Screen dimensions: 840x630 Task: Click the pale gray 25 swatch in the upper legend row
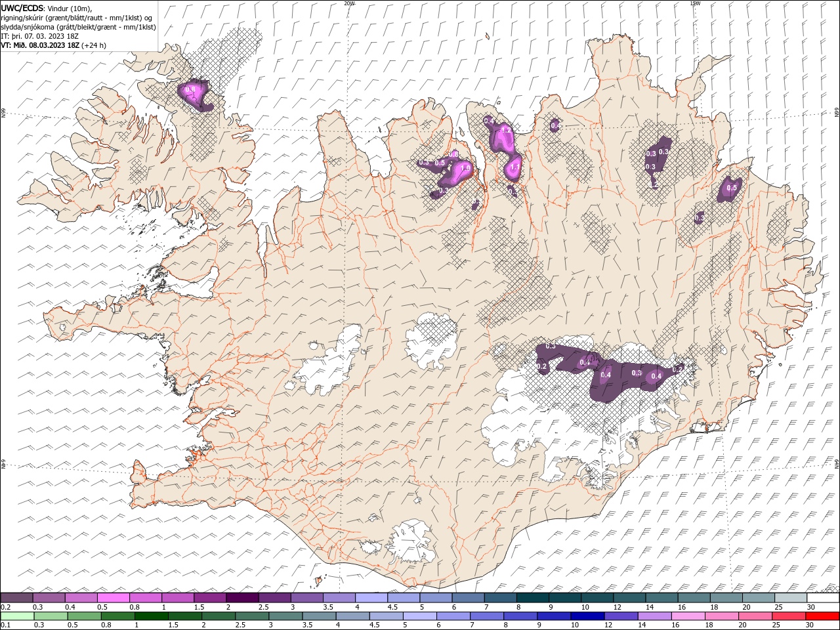click(790, 597)
